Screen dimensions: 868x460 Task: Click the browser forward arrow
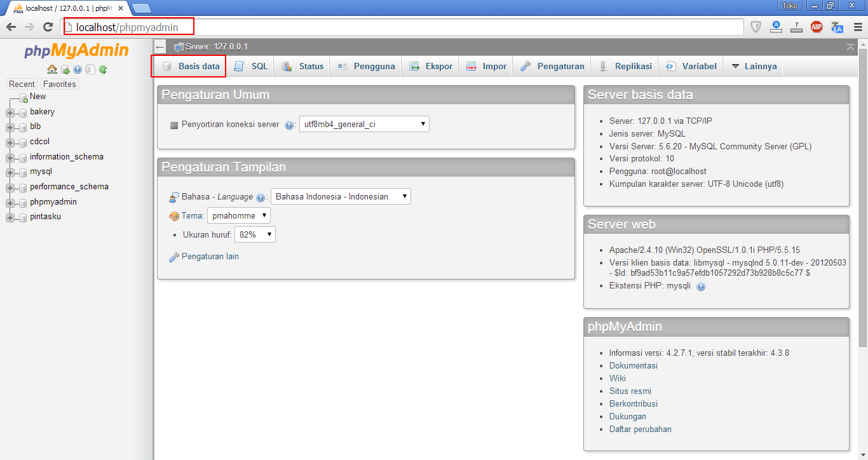click(29, 27)
